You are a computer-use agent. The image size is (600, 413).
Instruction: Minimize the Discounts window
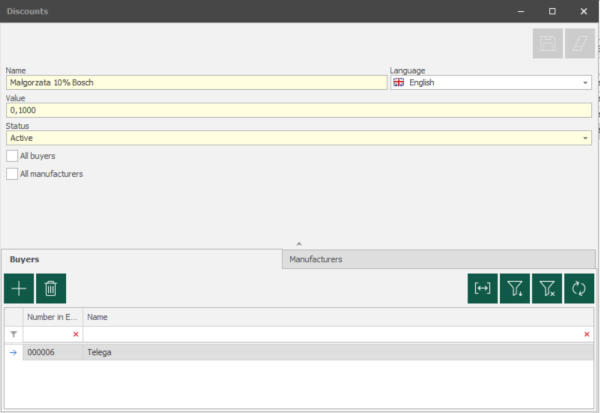tap(521, 11)
